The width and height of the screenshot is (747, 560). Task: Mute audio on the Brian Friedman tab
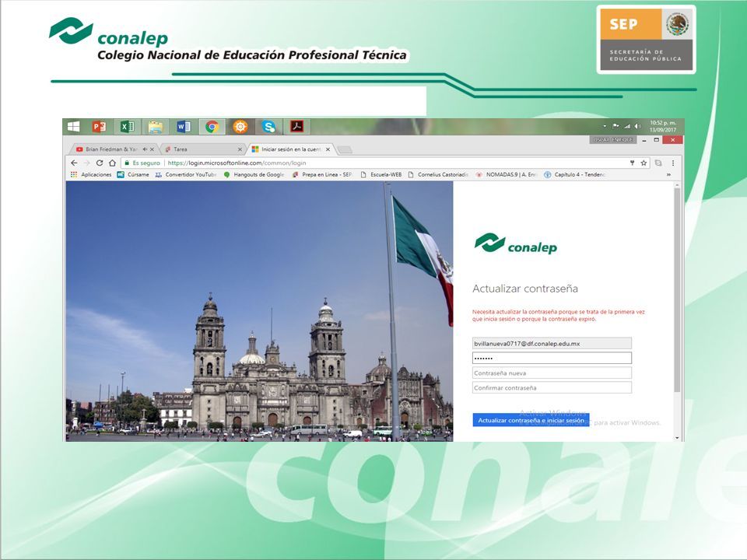pyautogui.click(x=145, y=149)
